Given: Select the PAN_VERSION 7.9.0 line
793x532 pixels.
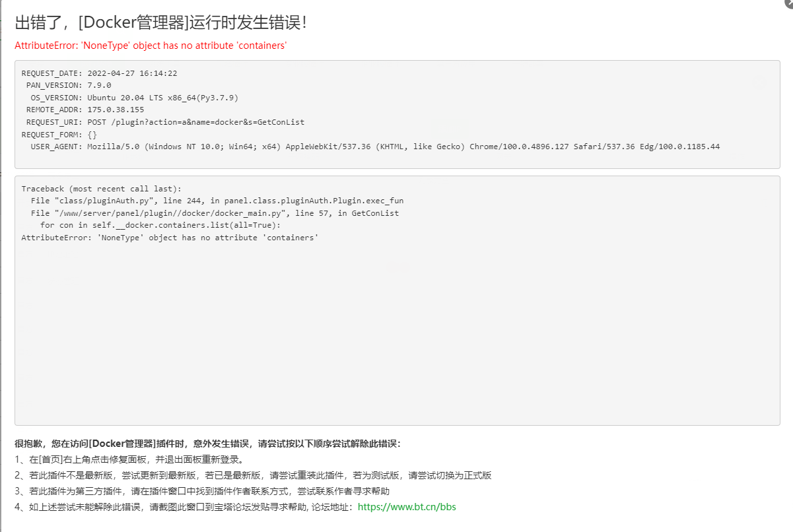Looking at the screenshot, I should (69, 85).
